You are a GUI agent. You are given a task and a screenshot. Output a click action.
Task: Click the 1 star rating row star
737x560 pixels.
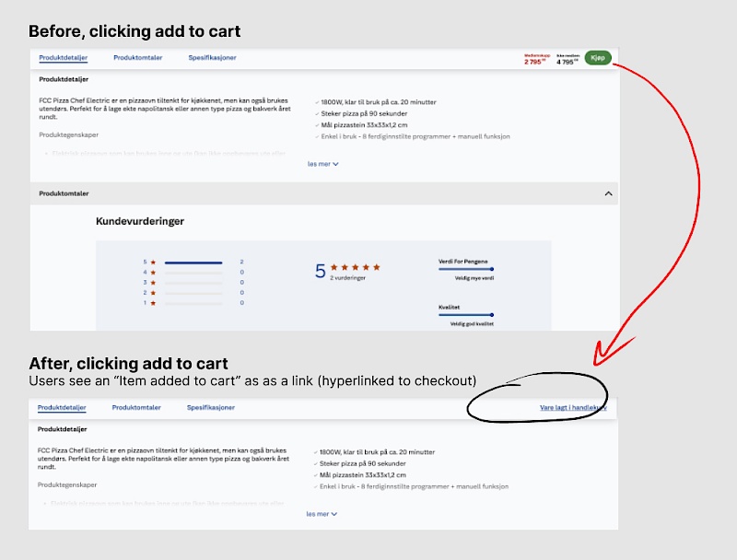tap(153, 303)
